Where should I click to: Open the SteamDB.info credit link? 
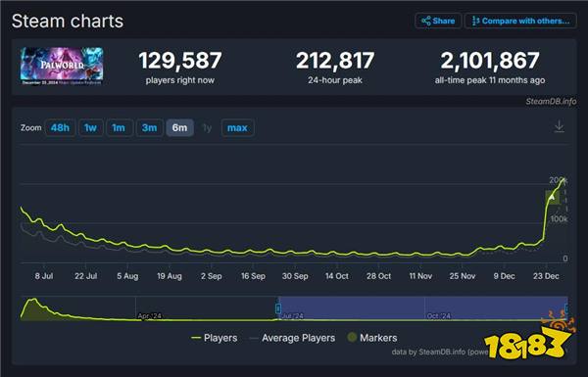[551, 102]
